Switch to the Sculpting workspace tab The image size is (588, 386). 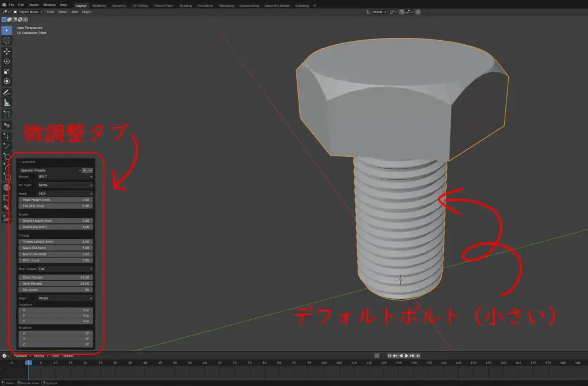click(119, 5)
